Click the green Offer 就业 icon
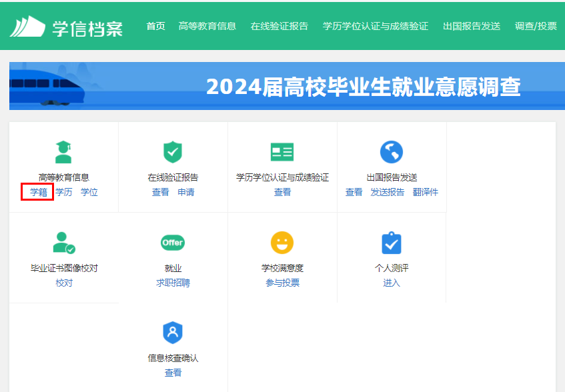Screen dimensions: 565x392 [x=173, y=243]
